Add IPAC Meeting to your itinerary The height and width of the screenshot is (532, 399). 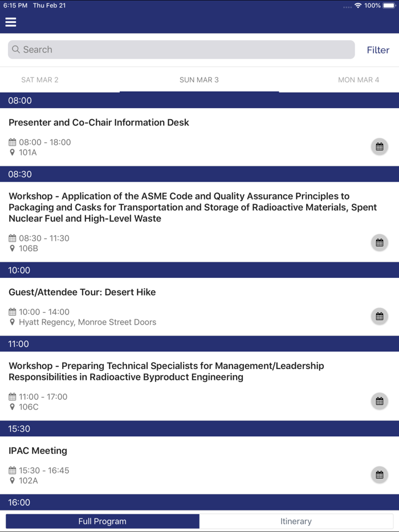click(379, 474)
